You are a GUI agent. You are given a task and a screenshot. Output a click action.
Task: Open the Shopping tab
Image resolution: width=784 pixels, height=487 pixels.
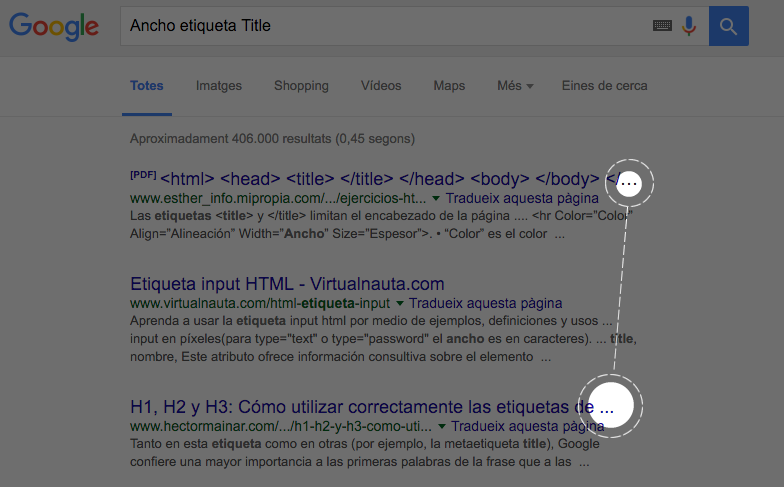301,86
